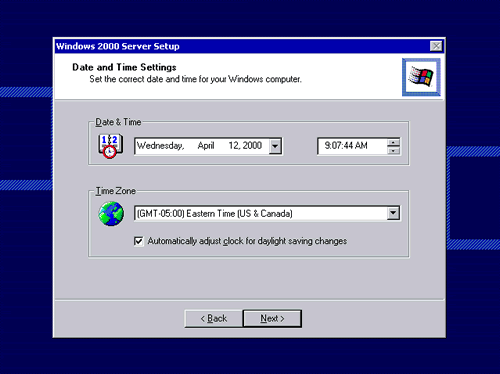Screen dimensions: 500x374
Task: Select the year 2000 in date field
Action: pyautogui.click(x=252, y=145)
